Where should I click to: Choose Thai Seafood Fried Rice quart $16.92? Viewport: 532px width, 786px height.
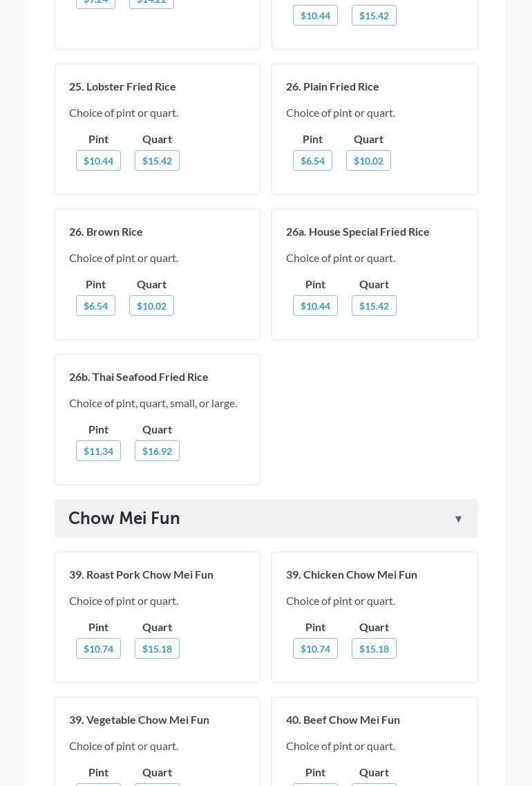pos(157,451)
